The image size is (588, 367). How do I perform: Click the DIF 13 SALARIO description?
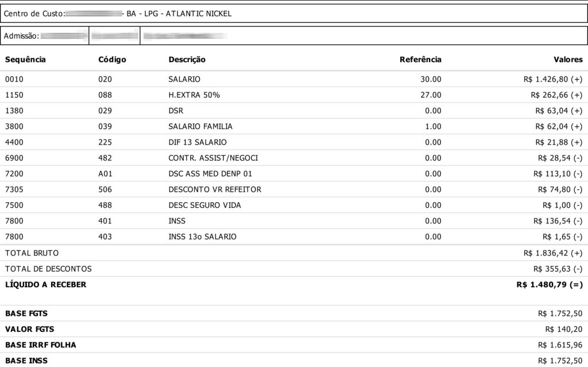(x=197, y=142)
